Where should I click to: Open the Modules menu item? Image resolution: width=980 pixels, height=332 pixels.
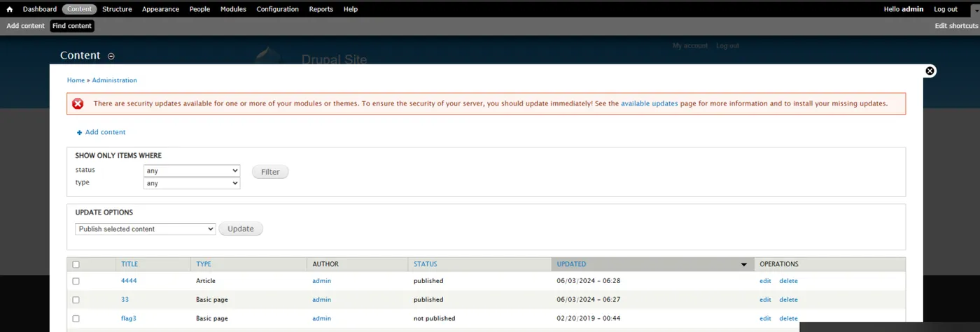click(233, 9)
